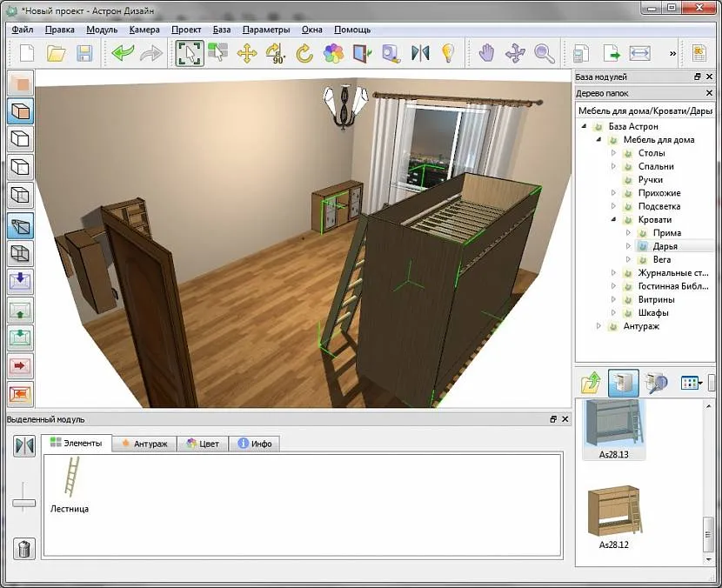
Task: Select the hand pan camera tool
Action: click(487, 53)
